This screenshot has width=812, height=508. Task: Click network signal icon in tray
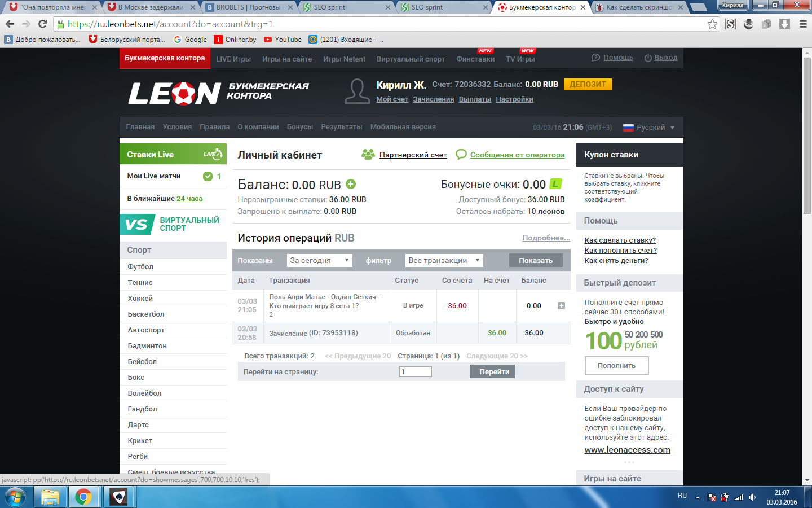(x=738, y=497)
